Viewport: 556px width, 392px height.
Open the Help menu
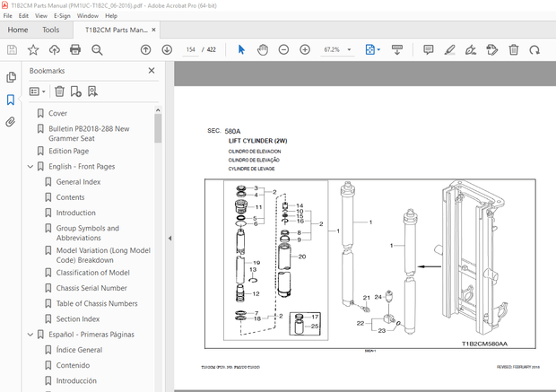[x=111, y=16]
